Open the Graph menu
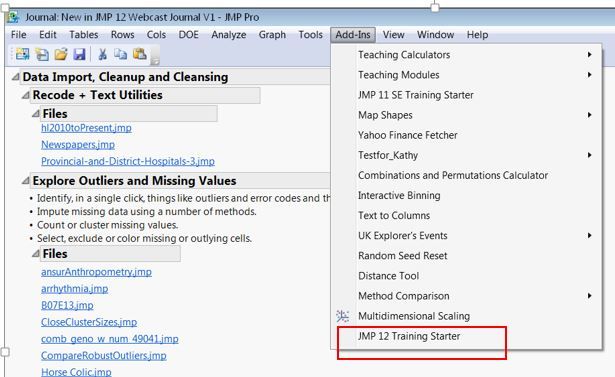This screenshot has width=615, height=377. coord(272,35)
